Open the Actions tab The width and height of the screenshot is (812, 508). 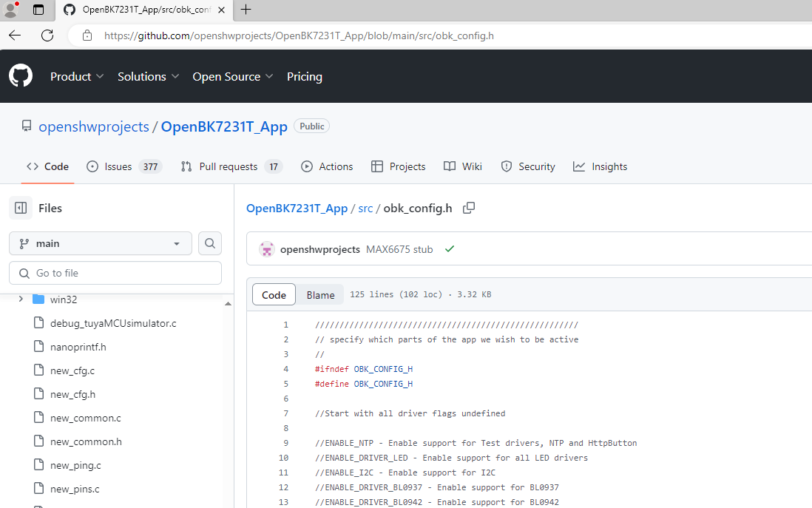(x=327, y=166)
